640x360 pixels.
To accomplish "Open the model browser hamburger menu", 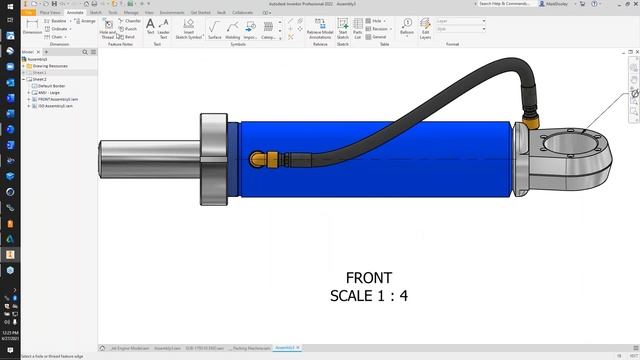I will point(93,52).
